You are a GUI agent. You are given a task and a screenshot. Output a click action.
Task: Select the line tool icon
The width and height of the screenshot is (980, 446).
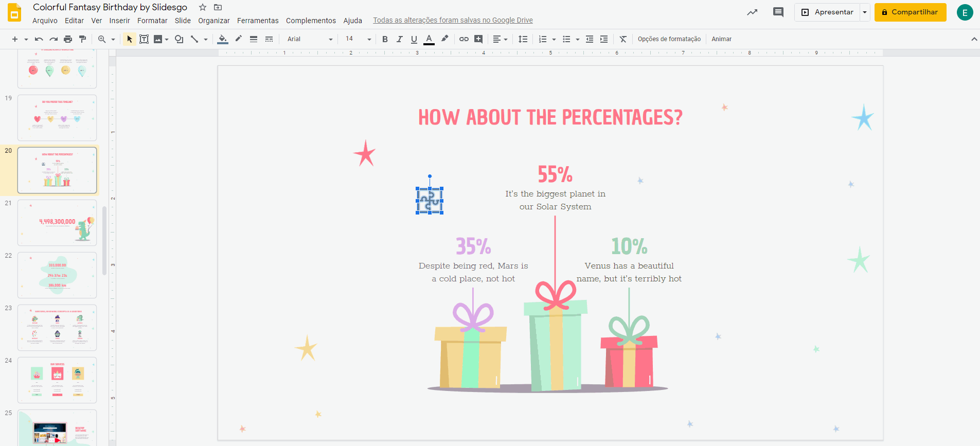[x=194, y=39]
